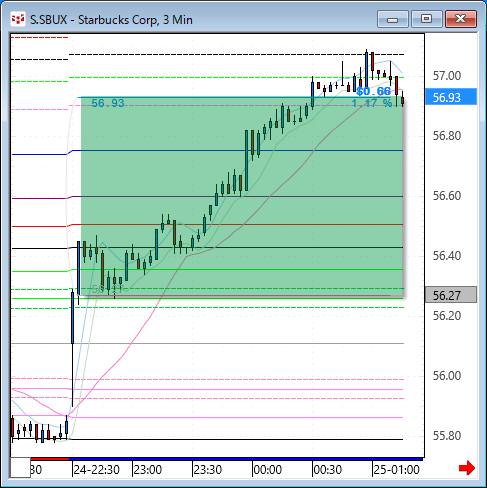The height and width of the screenshot is (488, 487).
Task: Maximize the S.SBUX chart window
Action: [x=426, y=19]
